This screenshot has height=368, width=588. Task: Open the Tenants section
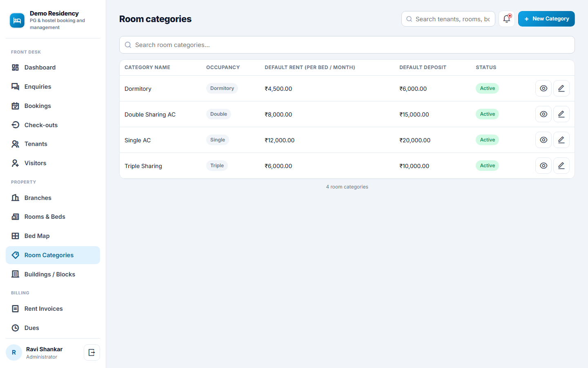pyautogui.click(x=53, y=144)
